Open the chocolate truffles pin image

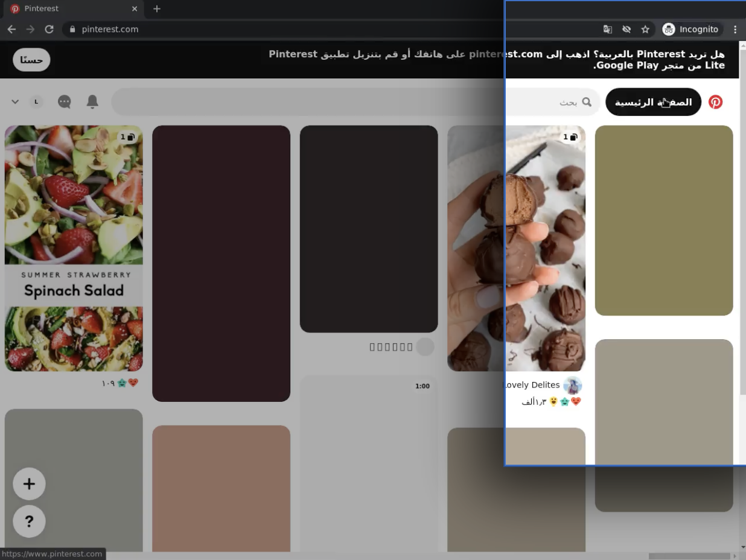point(516,248)
